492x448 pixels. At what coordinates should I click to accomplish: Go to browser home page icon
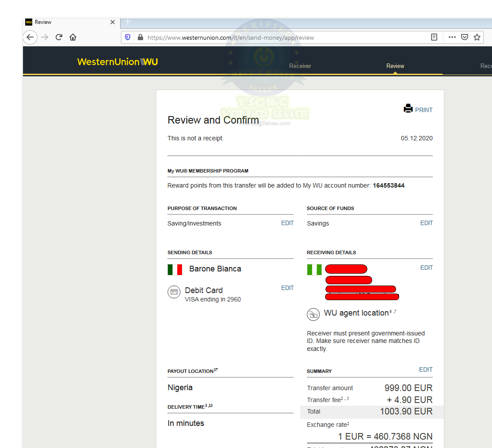(x=73, y=38)
